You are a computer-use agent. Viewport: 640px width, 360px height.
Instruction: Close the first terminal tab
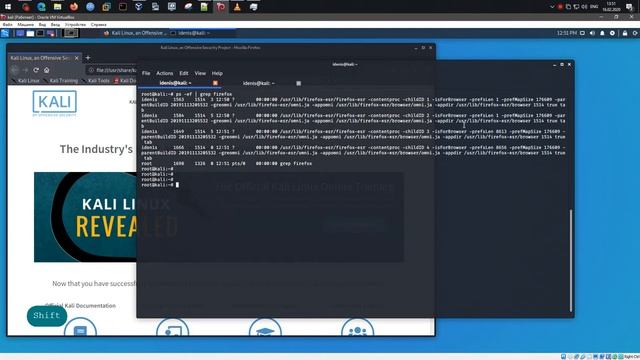(x=215, y=83)
